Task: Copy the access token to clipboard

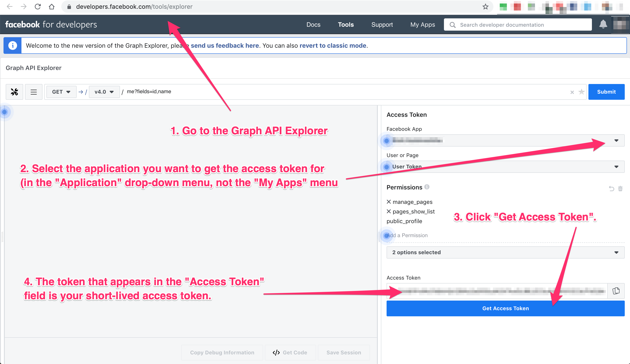Action: tap(616, 291)
